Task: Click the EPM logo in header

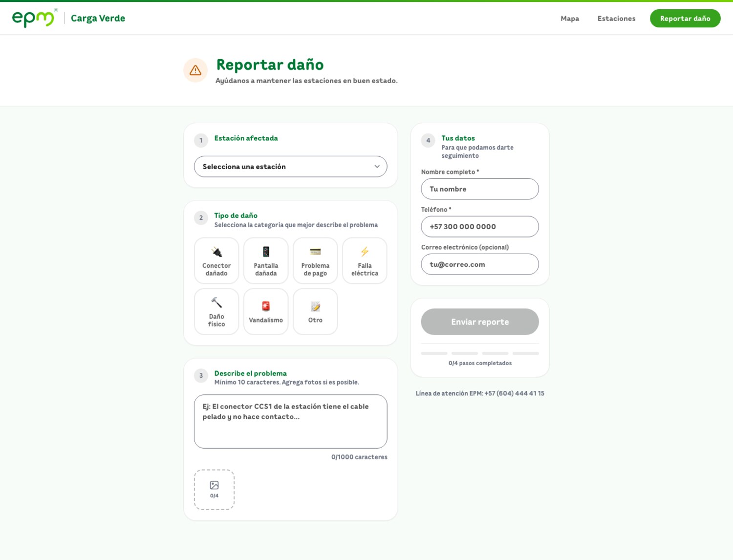Action: pos(34,18)
